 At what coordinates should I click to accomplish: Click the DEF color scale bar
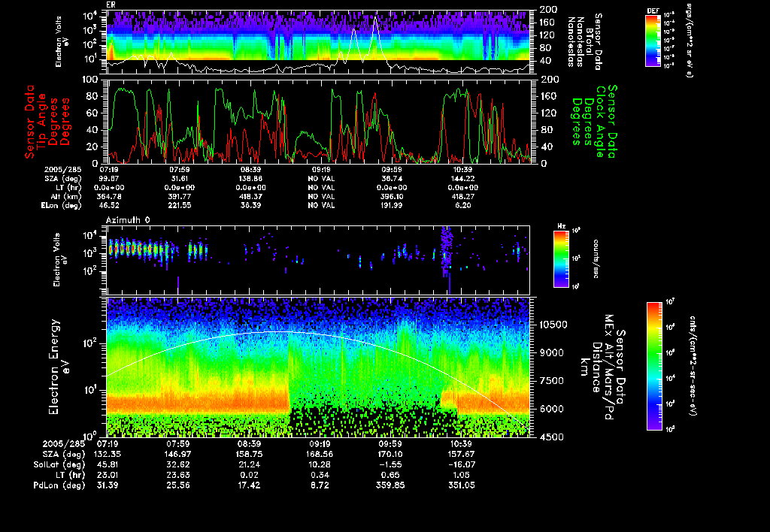pos(653,41)
